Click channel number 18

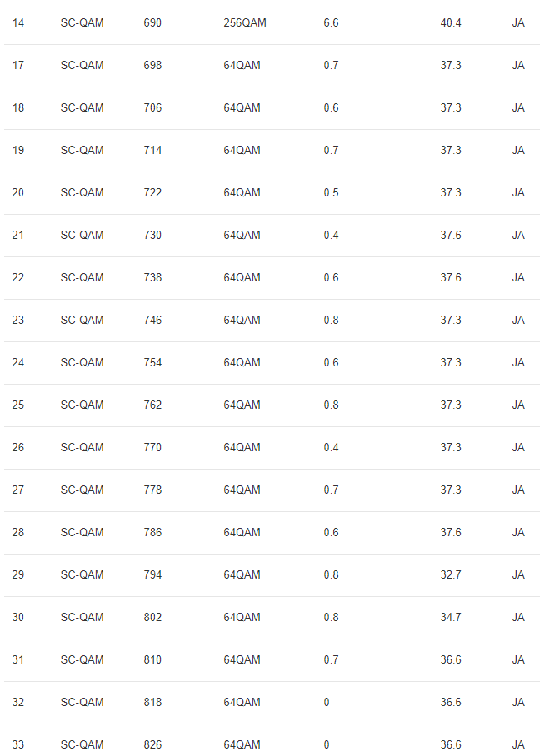(18, 107)
